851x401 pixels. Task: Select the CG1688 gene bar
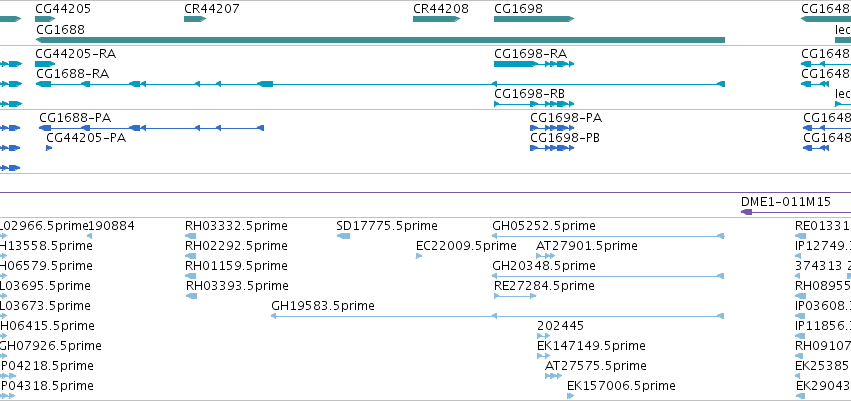(x=380, y=40)
